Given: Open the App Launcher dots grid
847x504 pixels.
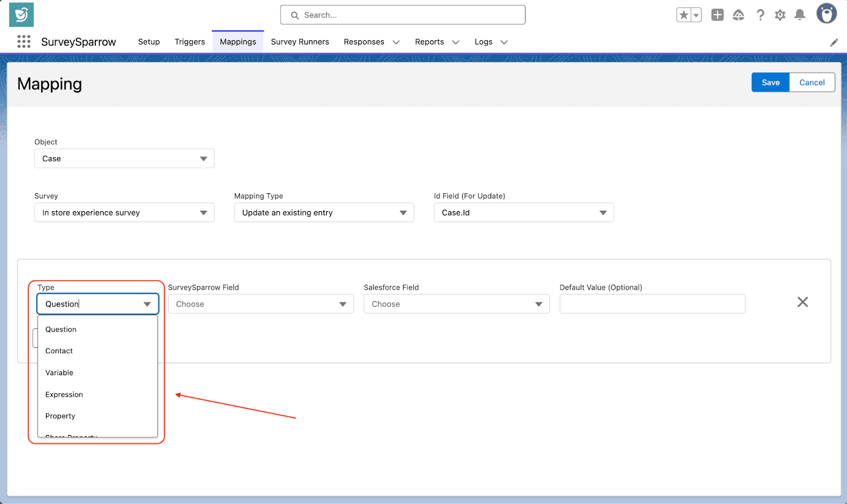Looking at the screenshot, I should pos(24,42).
